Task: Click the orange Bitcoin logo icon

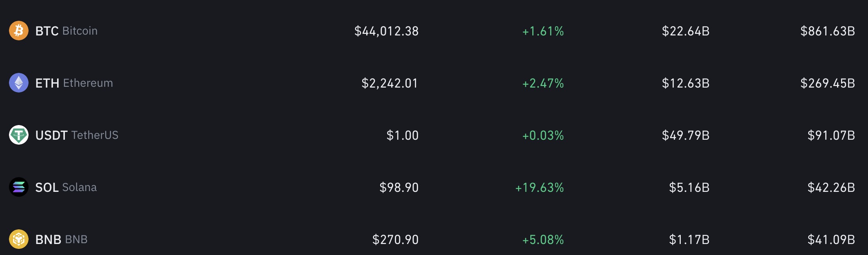Action: point(19,31)
